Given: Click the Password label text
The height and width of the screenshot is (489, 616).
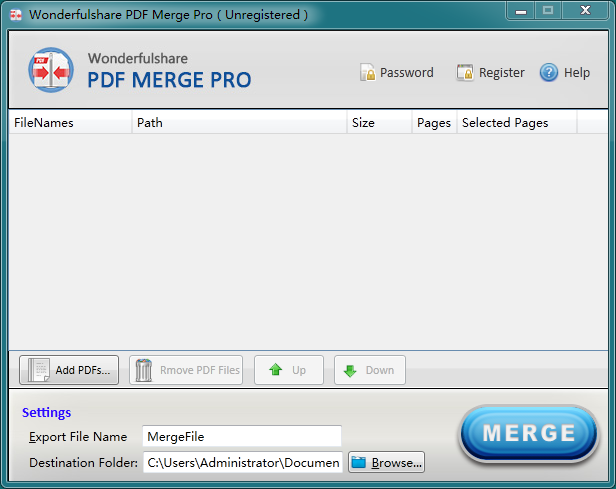Looking at the screenshot, I should (407, 73).
